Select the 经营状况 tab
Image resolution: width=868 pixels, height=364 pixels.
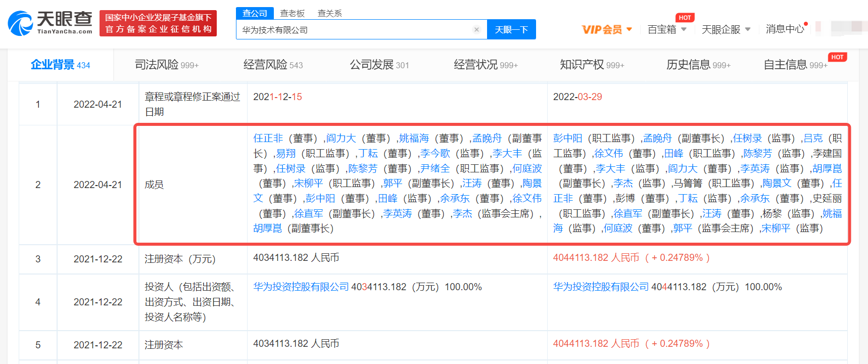coord(486,65)
